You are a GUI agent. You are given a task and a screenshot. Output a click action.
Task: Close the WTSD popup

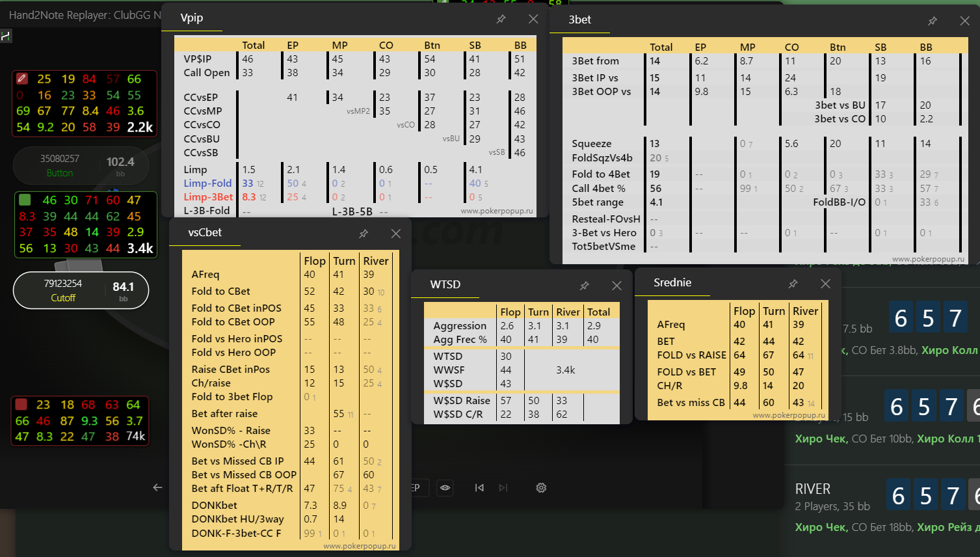[x=617, y=286]
